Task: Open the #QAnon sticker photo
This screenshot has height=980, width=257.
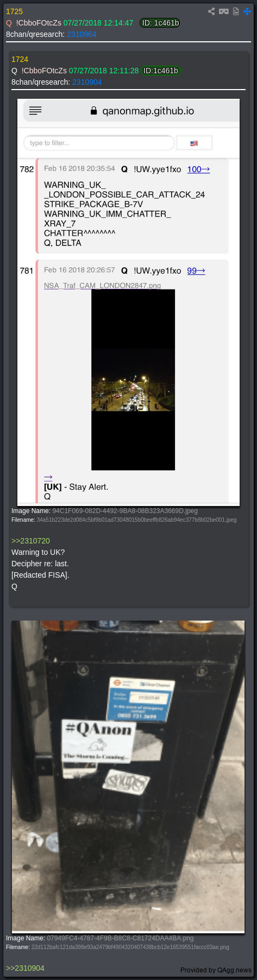Action: click(128, 775)
